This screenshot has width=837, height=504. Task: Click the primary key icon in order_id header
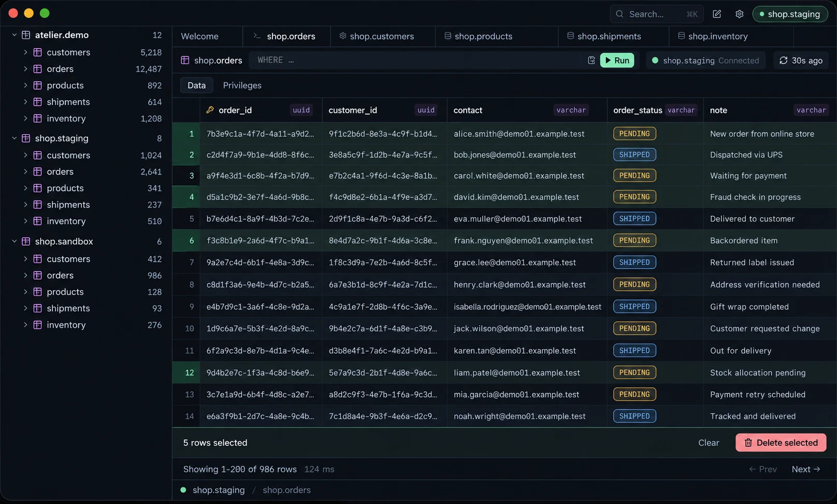(210, 110)
